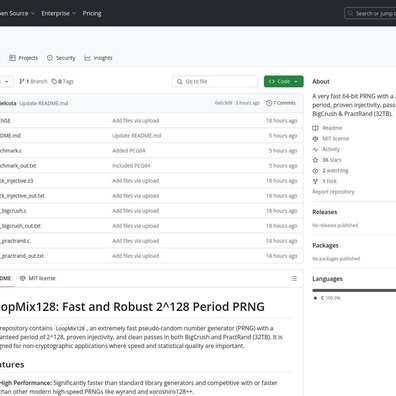The height and width of the screenshot is (396, 396).
Task: Open the Insights tab
Action: [98, 58]
